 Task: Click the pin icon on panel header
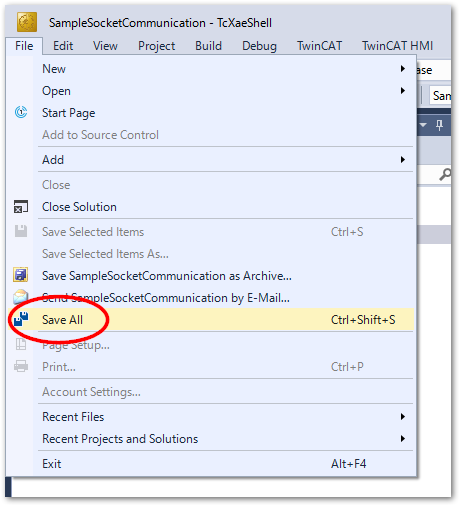tap(439, 125)
